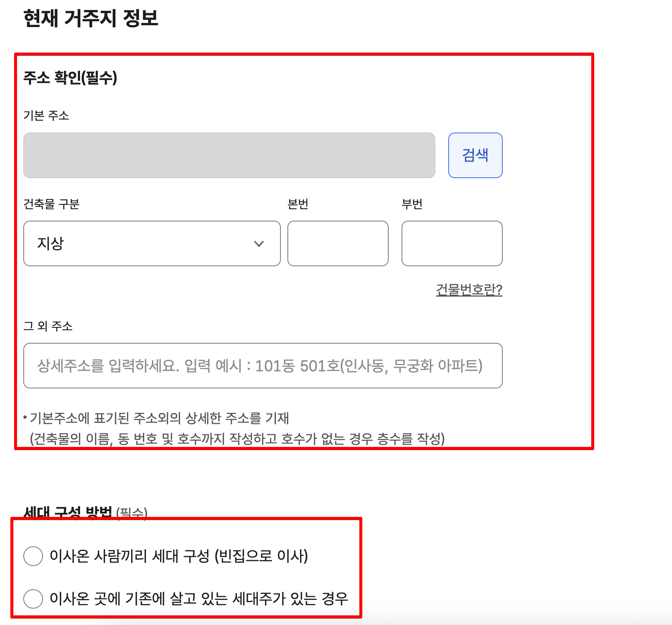Click the chevron on the 지상 selector
Image resolution: width=672 pixels, height=625 pixels.
click(260, 243)
